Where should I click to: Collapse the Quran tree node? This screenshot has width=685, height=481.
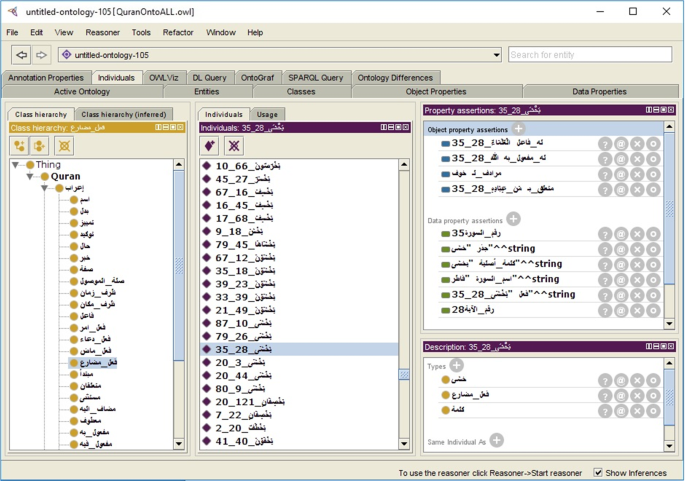[30, 176]
